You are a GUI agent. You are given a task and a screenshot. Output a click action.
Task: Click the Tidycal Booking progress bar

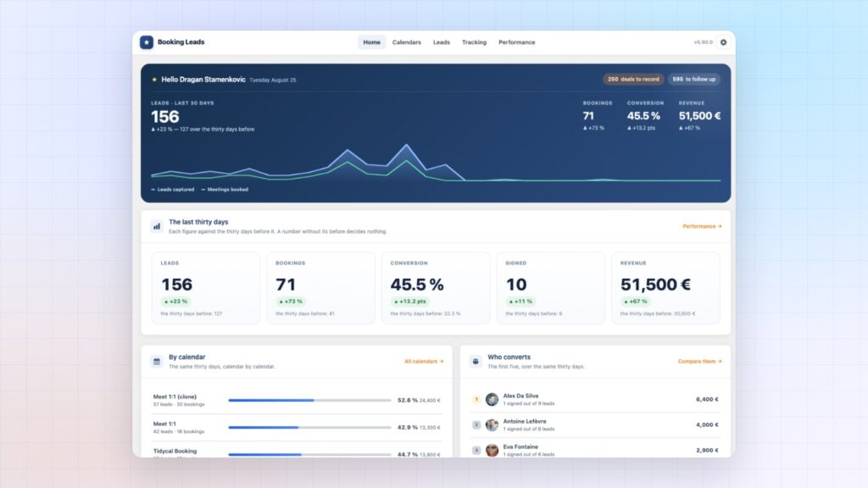pos(309,454)
